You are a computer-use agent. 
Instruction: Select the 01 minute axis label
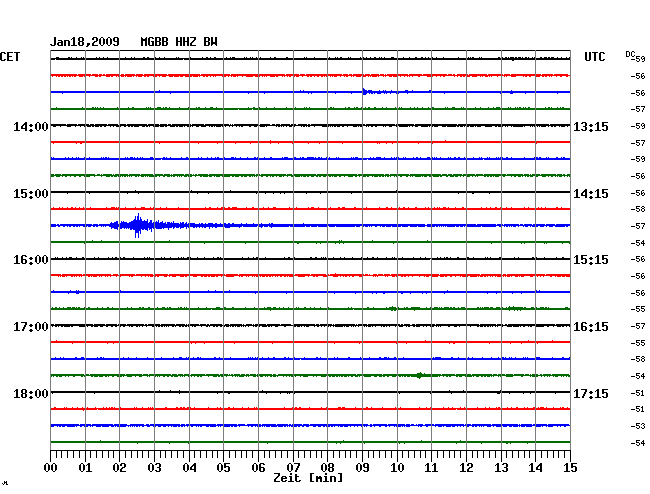click(85, 467)
